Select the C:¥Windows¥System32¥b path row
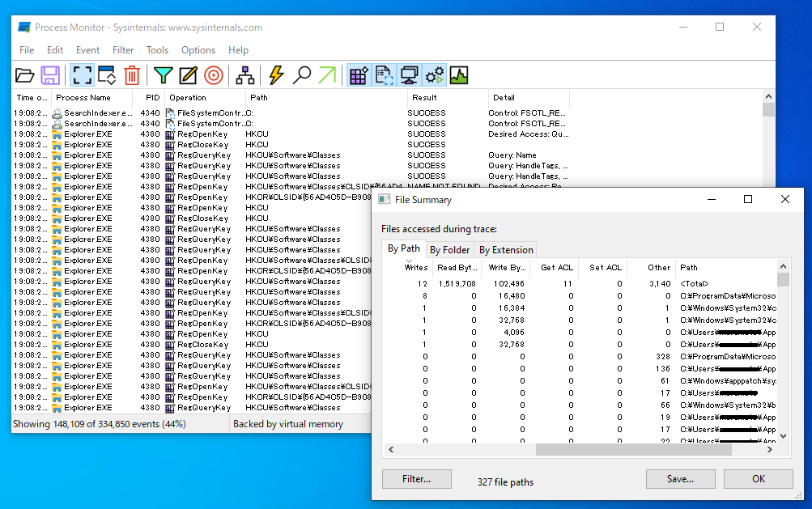The image size is (812, 509). pos(581,405)
